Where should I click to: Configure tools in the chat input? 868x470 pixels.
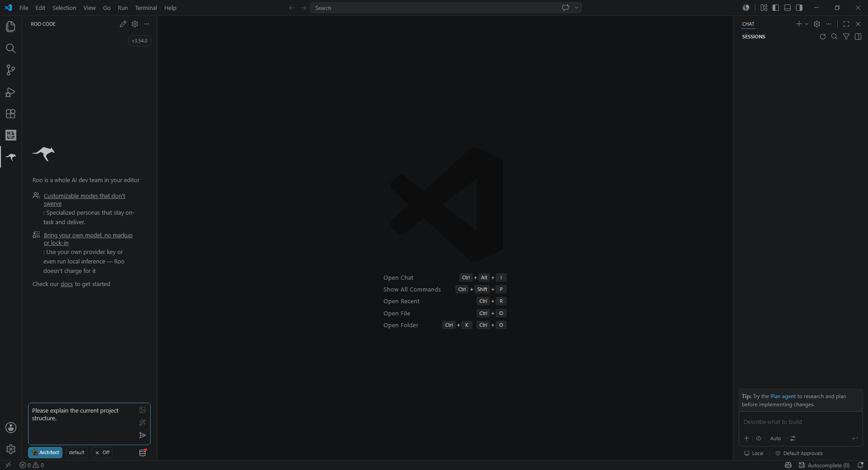tap(793, 438)
